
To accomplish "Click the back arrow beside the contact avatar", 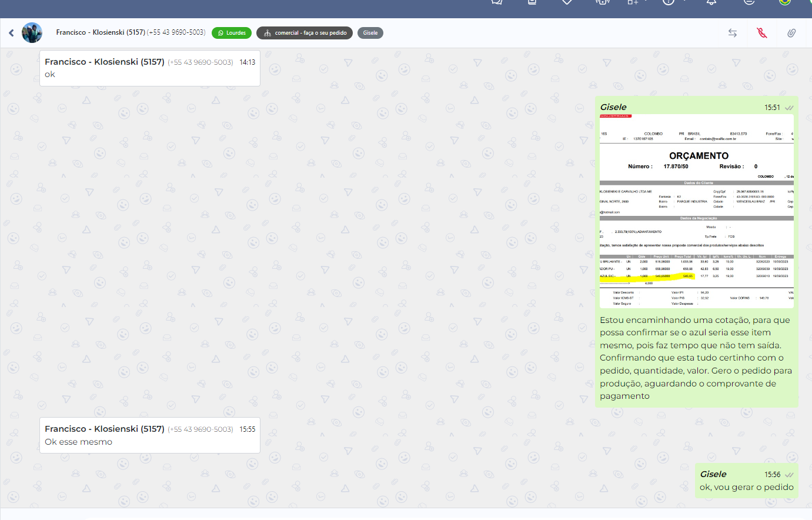I will click(x=11, y=33).
